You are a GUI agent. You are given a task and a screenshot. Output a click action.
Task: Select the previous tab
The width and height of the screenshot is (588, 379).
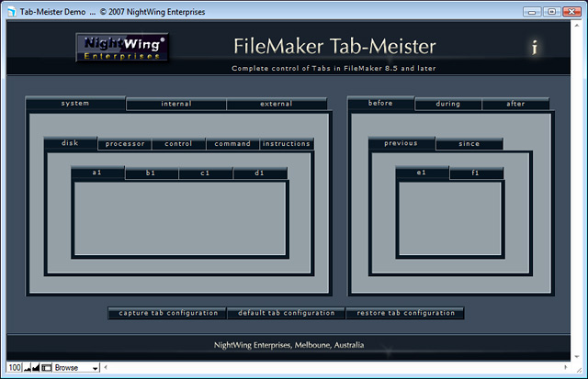coord(401,143)
